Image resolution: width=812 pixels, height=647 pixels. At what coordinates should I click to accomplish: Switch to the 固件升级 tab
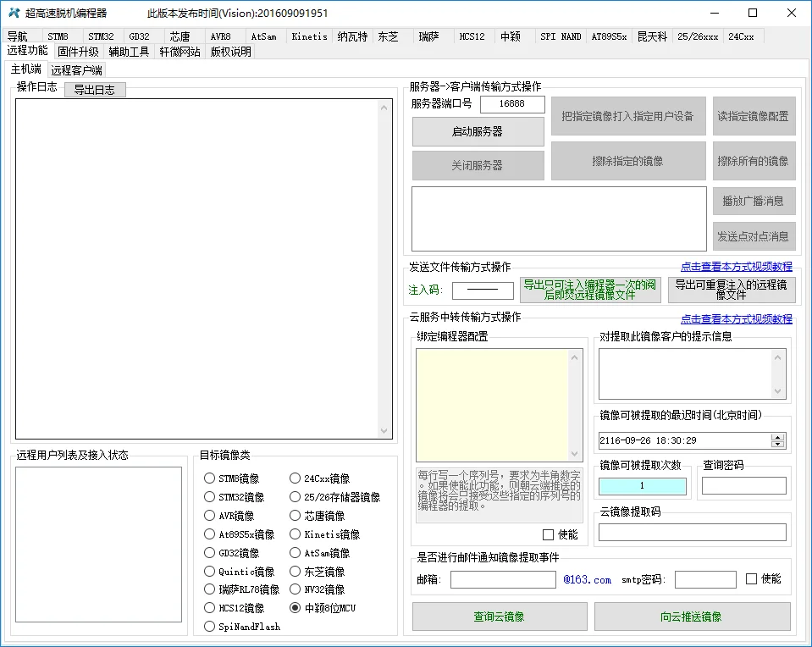tap(78, 52)
